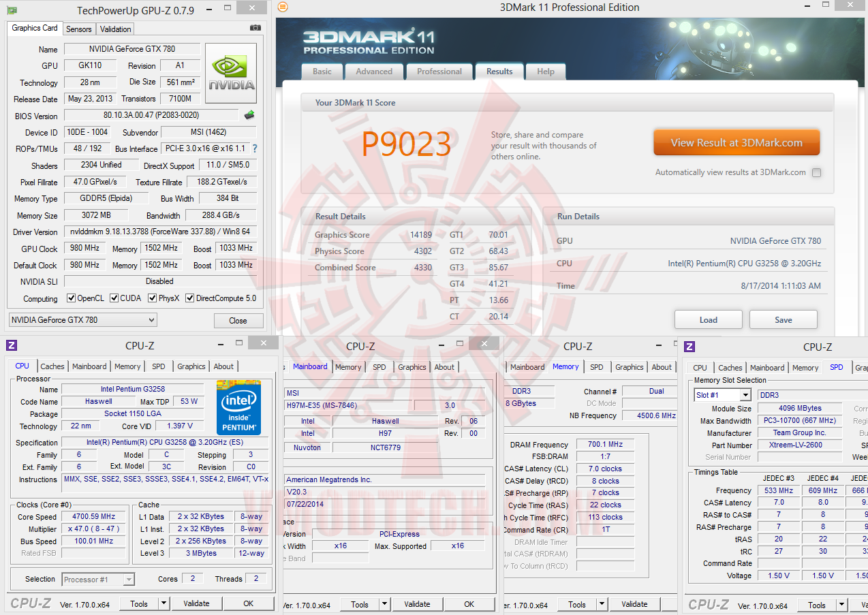Click the P9023 score in 3DMark
The height and width of the screenshot is (615, 868).
point(406,144)
